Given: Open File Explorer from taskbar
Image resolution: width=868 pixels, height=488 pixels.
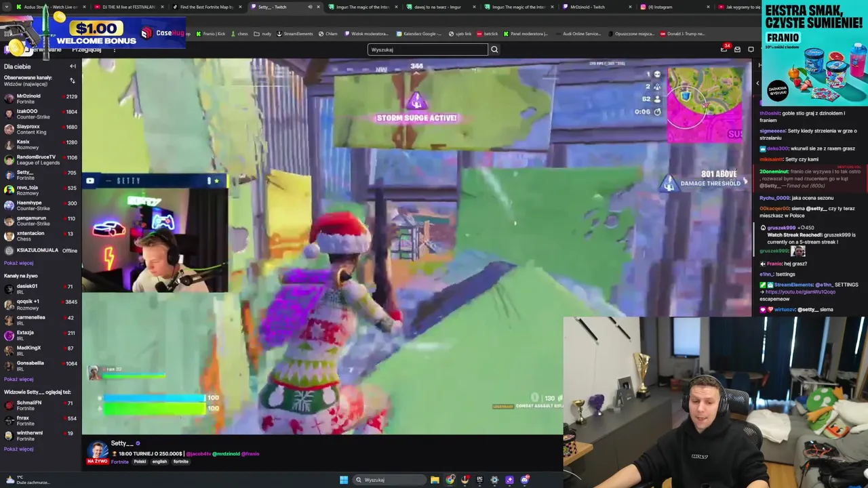Looking at the screenshot, I should (x=435, y=480).
